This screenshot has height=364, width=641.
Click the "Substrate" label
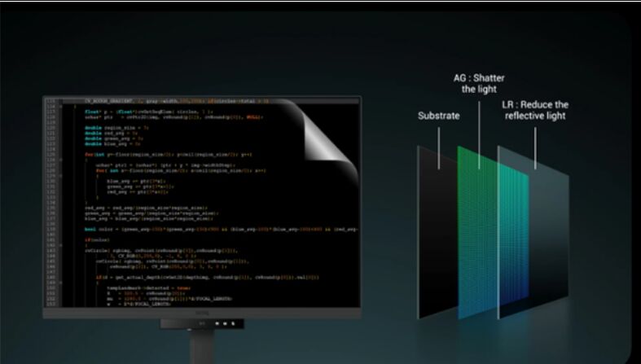pyautogui.click(x=439, y=116)
